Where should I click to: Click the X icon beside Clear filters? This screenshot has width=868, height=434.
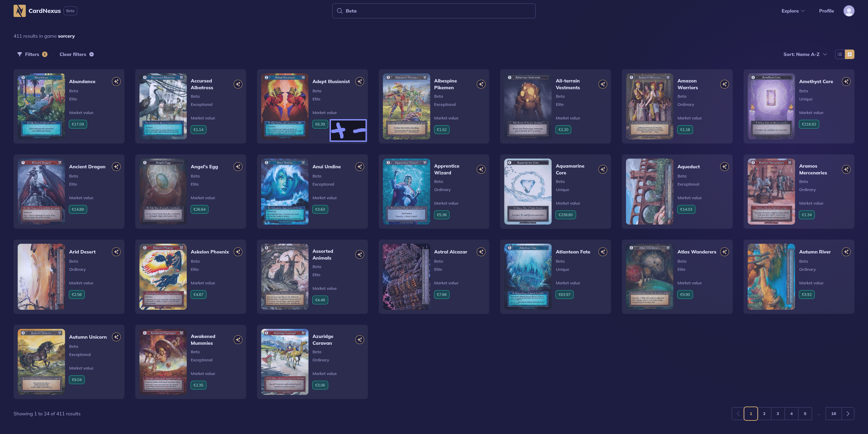click(92, 54)
